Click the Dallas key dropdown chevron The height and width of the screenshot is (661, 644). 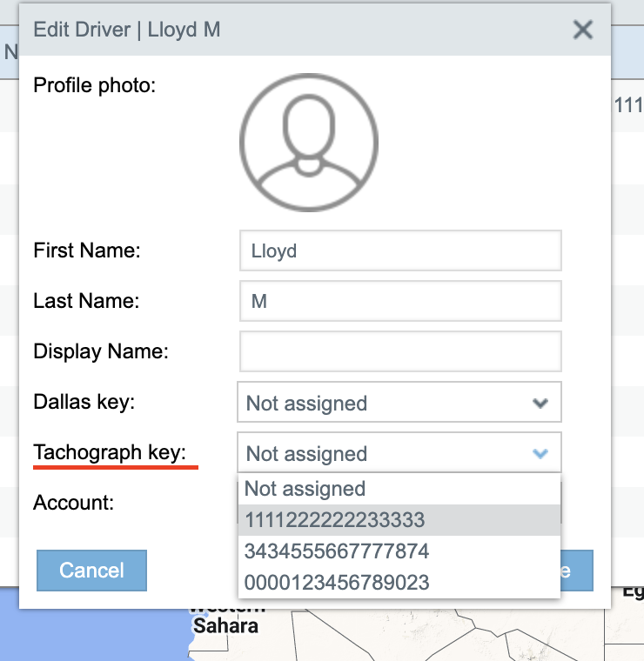[540, 404]
